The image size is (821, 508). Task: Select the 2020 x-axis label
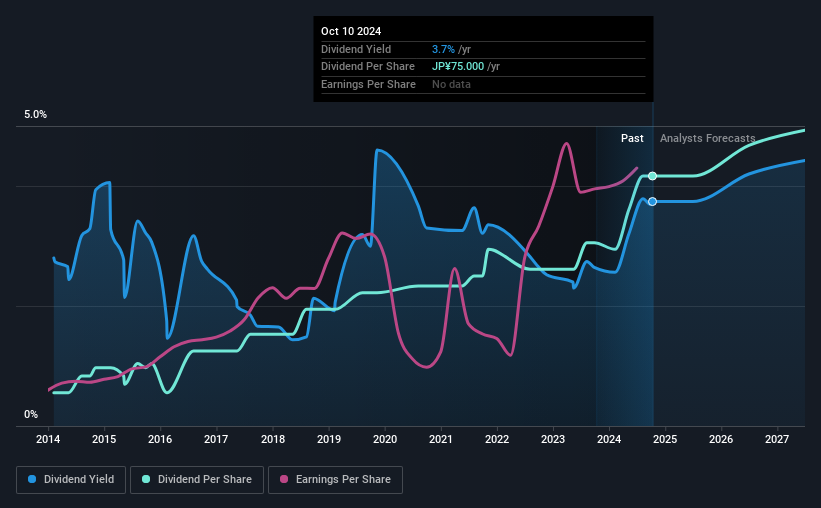coord(385,439)
